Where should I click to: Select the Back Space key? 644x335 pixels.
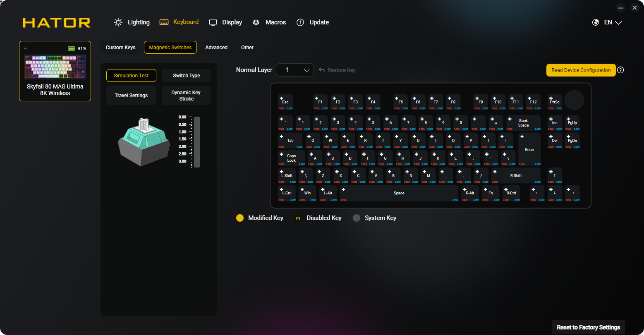point(523,123)
